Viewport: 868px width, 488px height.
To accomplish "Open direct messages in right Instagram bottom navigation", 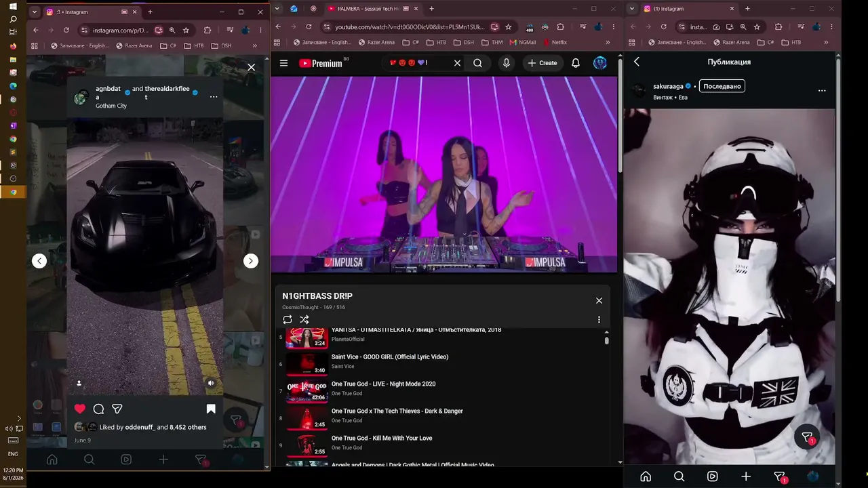I will tap(780, 477).
